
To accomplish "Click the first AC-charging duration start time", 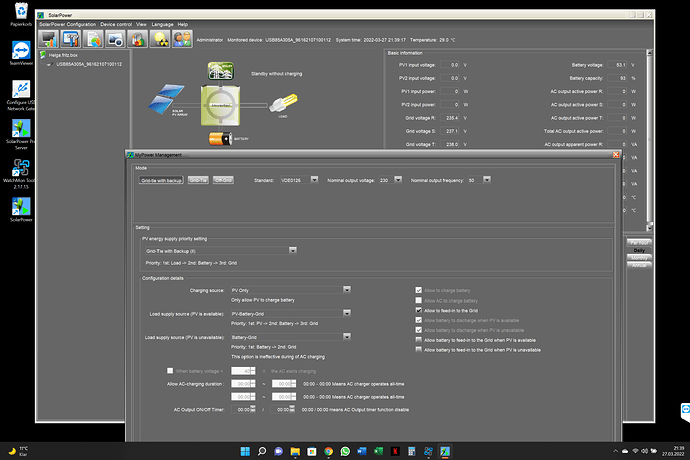I will [243, 384].
